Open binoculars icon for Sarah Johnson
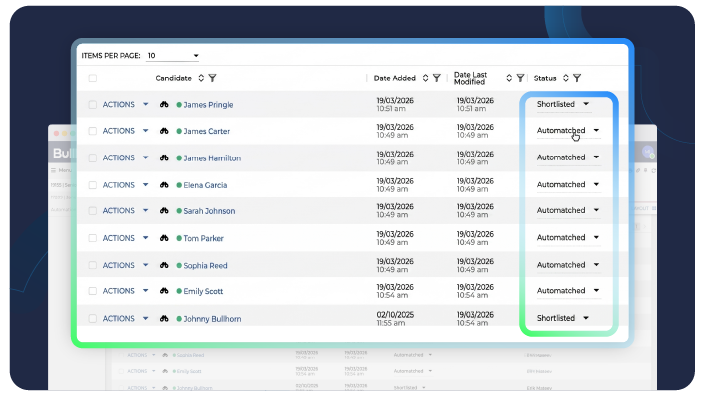Image resolution: width=705 pixels, height=396 pixels. [164, 210]
